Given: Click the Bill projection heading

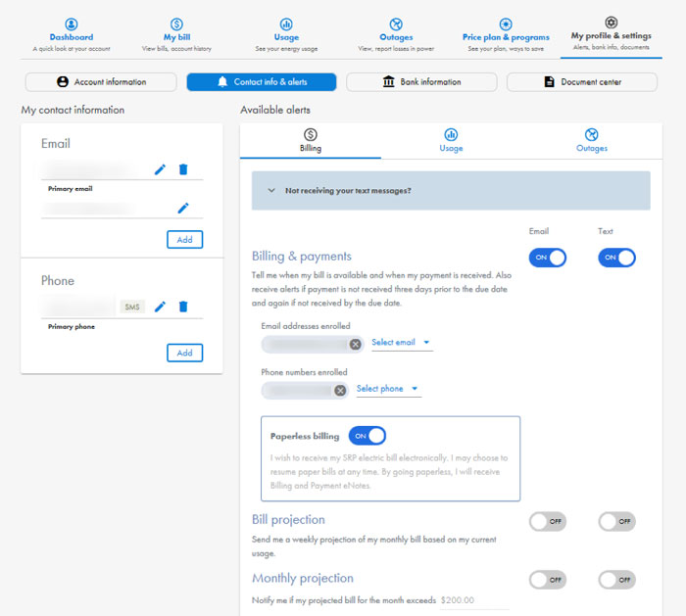Looking at the screenshot, I should pyautogui.click(x=288, y=519).
